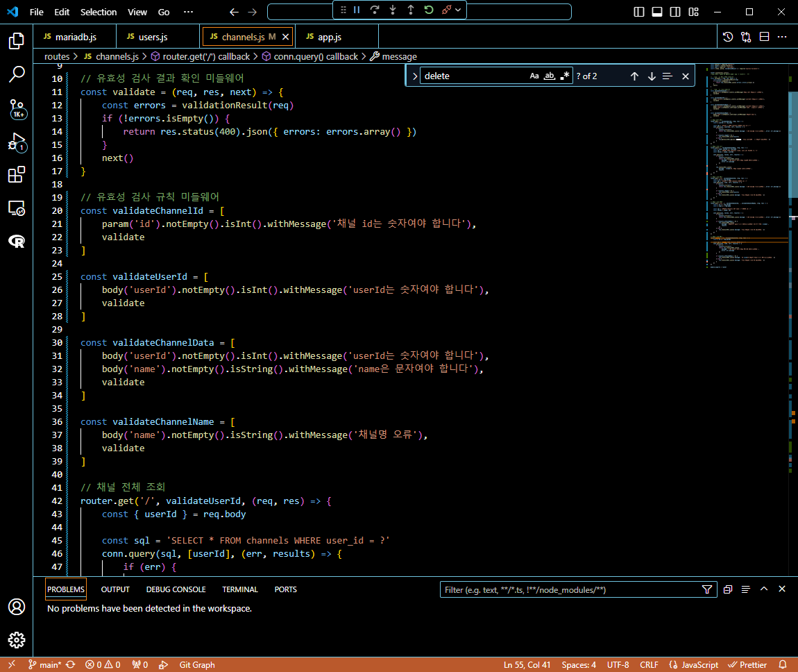Toggle the primary side bar layout icon
The height and width of the screenshot is (672, 798).
coord(639,12)
